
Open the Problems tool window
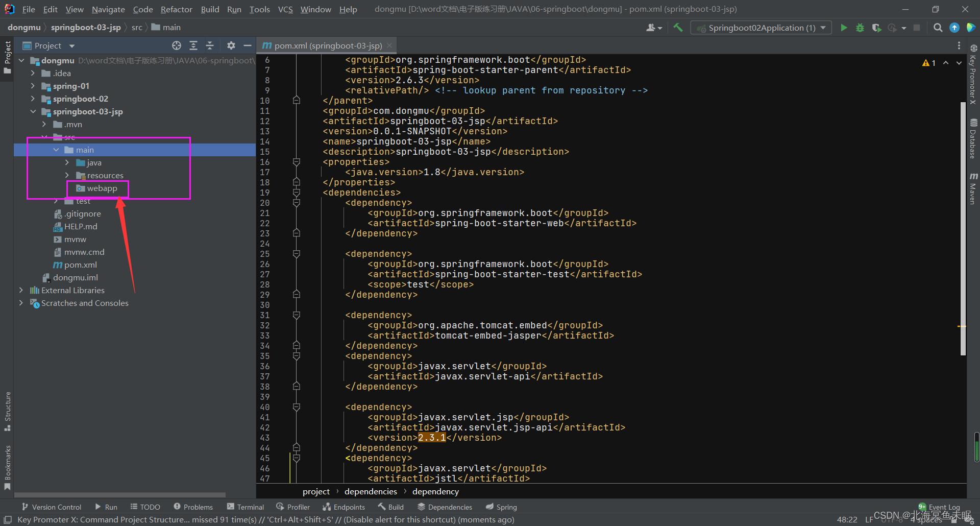coord(193,507)
